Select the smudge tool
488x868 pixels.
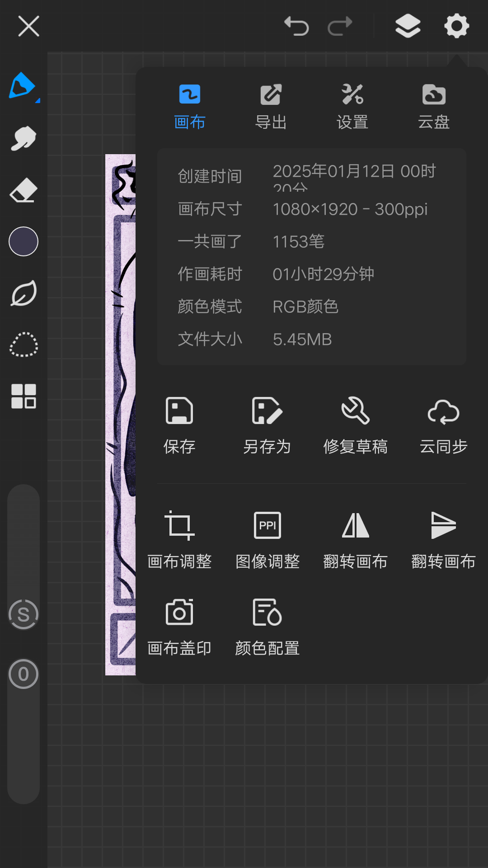coord(23,138)
